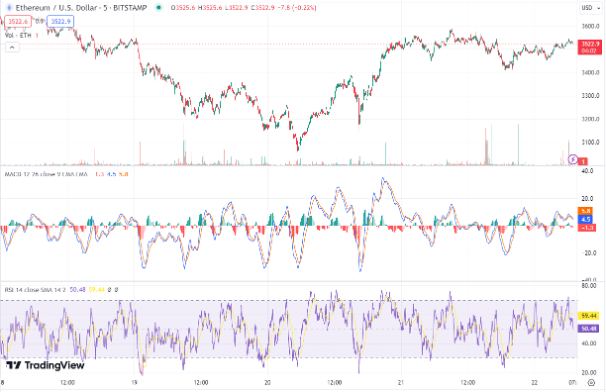This screenshot has height=392, width=606.
Task: Click the red -1.3 histogram axis label
Action: pyautogui.click(x=586, y=228)
